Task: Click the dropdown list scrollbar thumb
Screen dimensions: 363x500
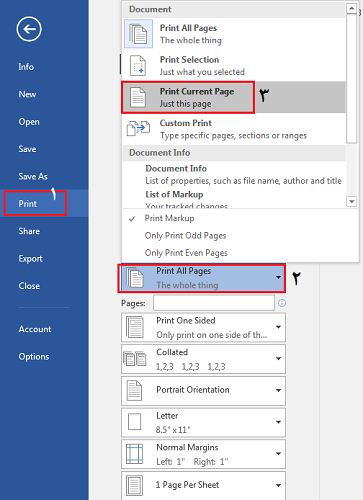Action: (351, 78)
